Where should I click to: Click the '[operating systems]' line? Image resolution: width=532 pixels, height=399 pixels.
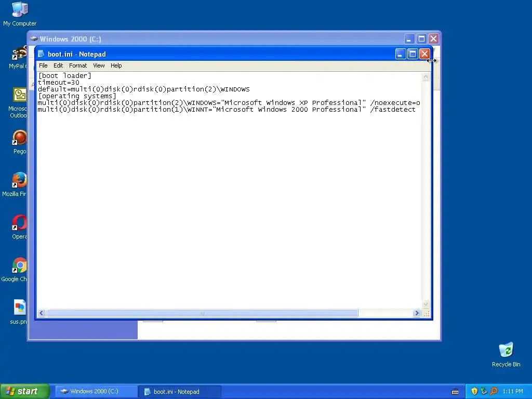77,96
